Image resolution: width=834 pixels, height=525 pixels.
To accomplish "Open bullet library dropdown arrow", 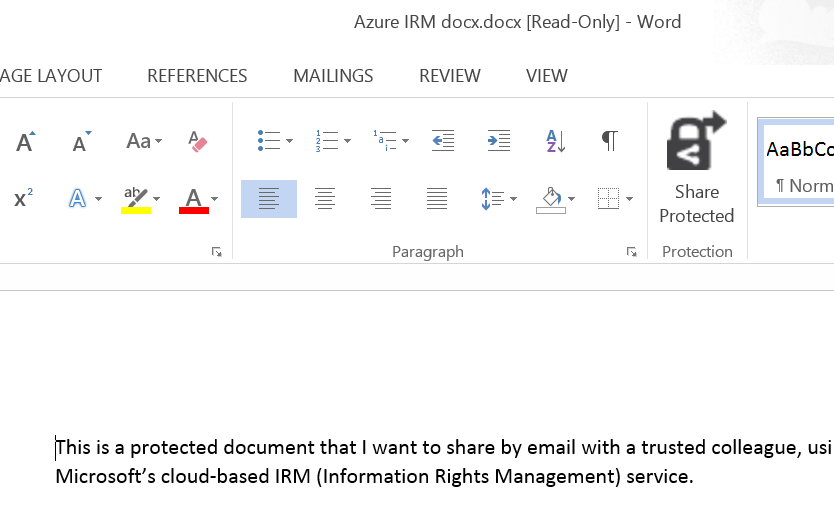I will tap(289, 141).
